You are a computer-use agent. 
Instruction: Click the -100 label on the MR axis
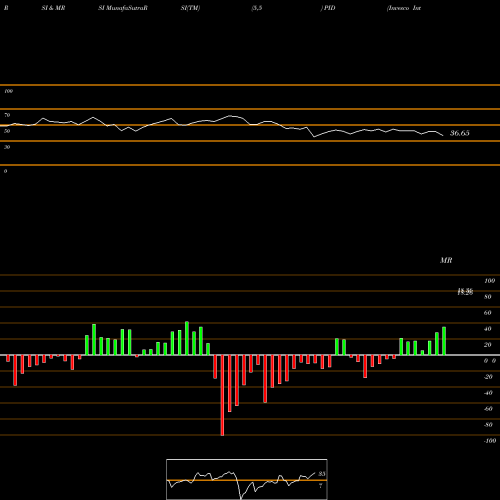(x=490, y=441)
